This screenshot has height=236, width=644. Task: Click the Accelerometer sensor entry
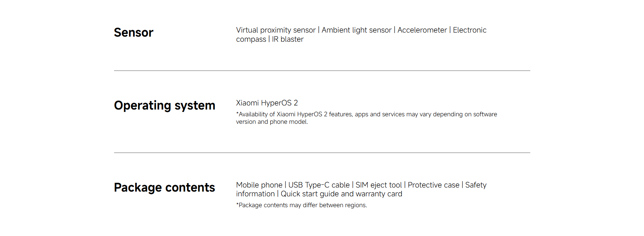[x=422, y=30]
